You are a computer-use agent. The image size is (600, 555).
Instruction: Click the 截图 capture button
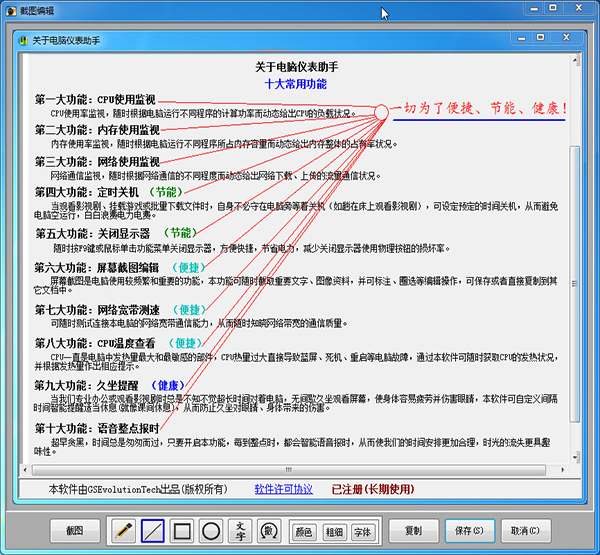tap(77, 530)
